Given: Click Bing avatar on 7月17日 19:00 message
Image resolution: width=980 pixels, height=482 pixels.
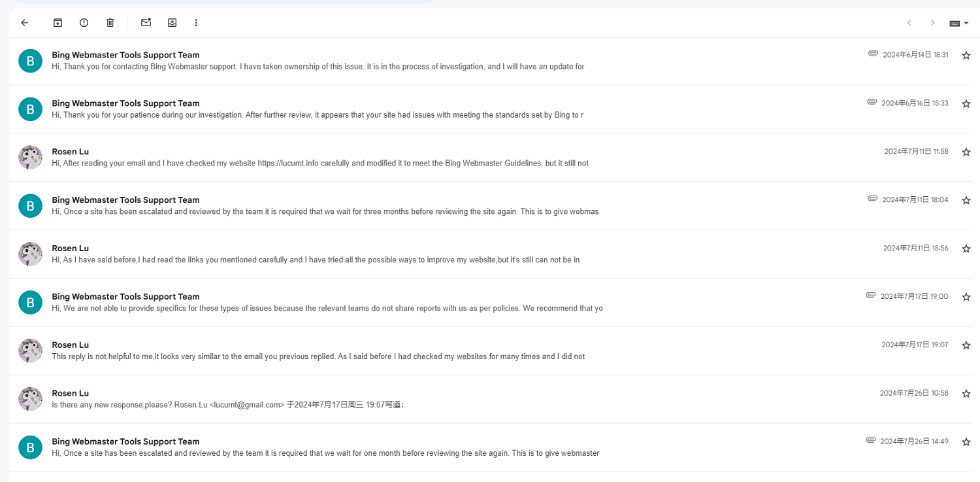Looking at the screenshot, I should click(x=30, y=303).
